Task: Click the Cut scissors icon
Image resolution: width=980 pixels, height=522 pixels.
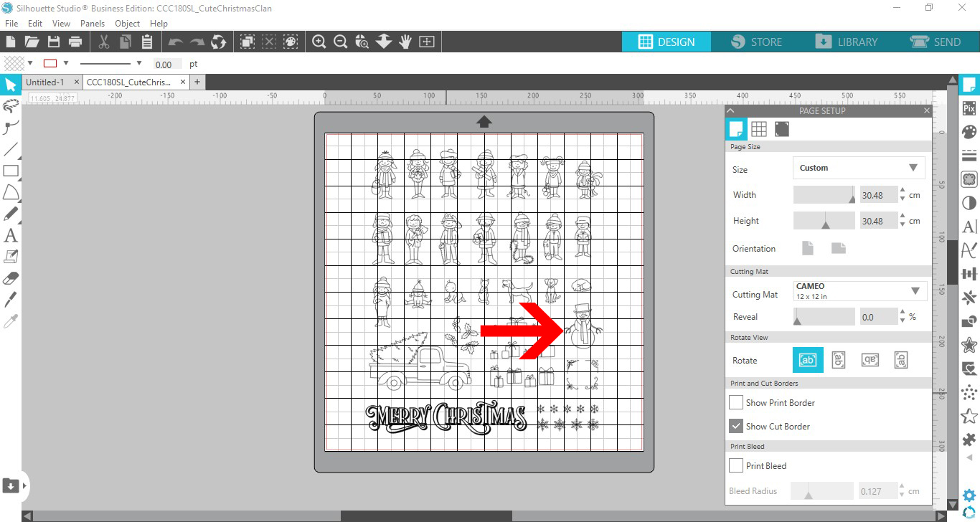Action: pos(103,42)
